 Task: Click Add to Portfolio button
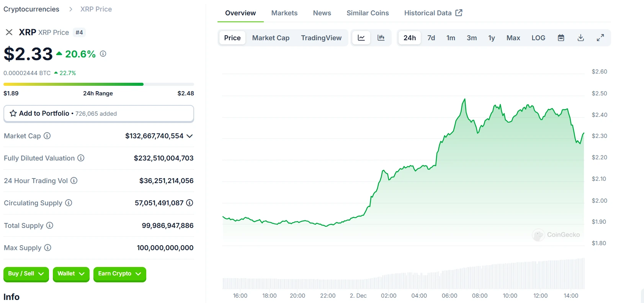(99, 113)
